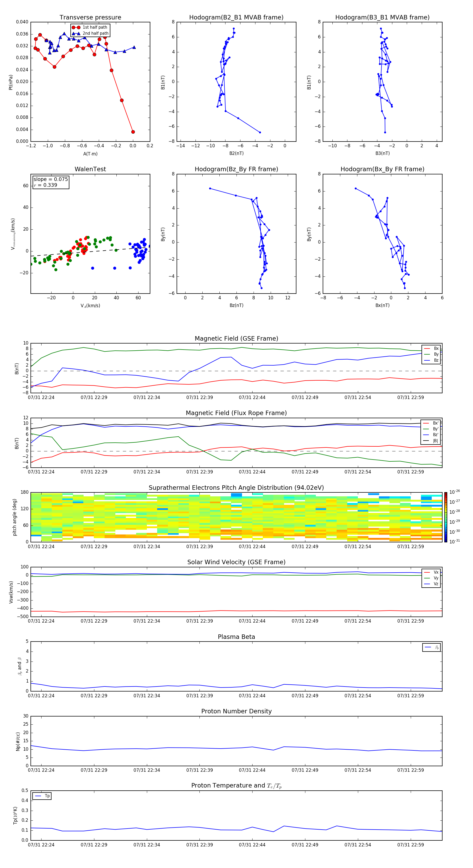
Task: Click 'Magnetic Field (GSE Frame)' title
Action: pyautogui.click(x=236, y=339)
